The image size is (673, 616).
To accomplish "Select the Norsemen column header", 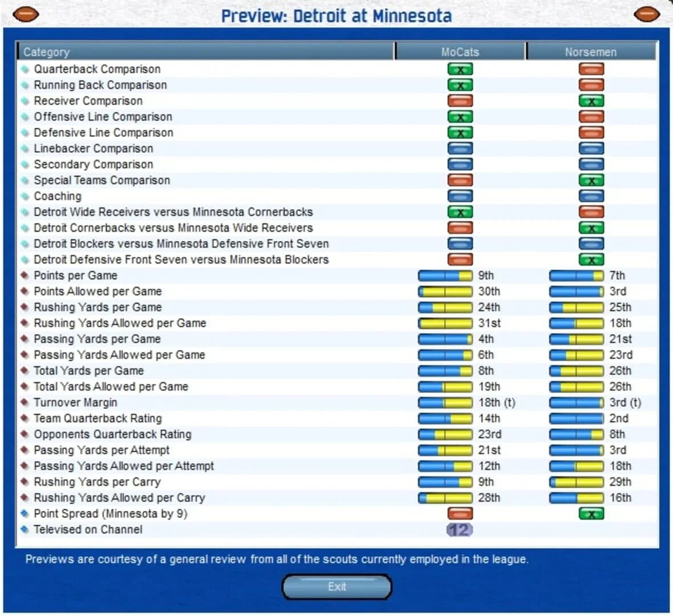I will tap(592, 52).
